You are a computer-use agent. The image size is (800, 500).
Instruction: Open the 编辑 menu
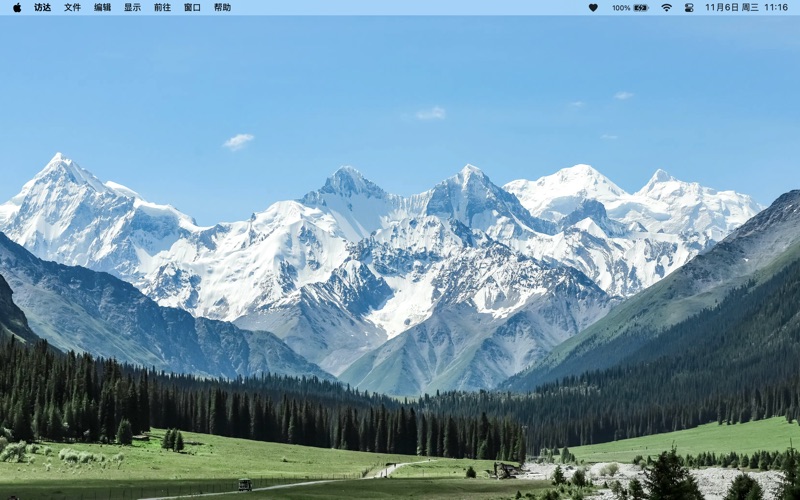pyautogui.click(x=103, y=8)
